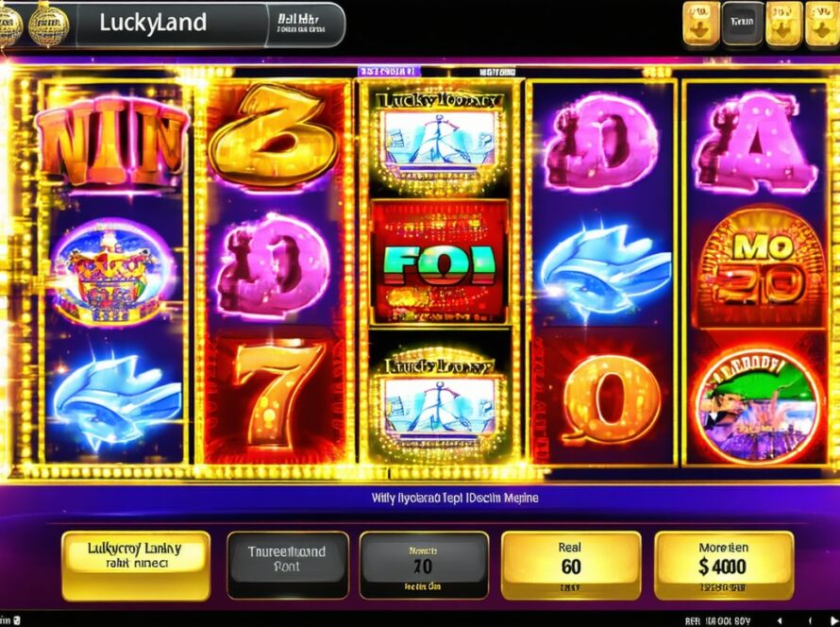Select the golden crown symbol on reel one
This screenshot has height=627, width=840.
click(113, 273)
